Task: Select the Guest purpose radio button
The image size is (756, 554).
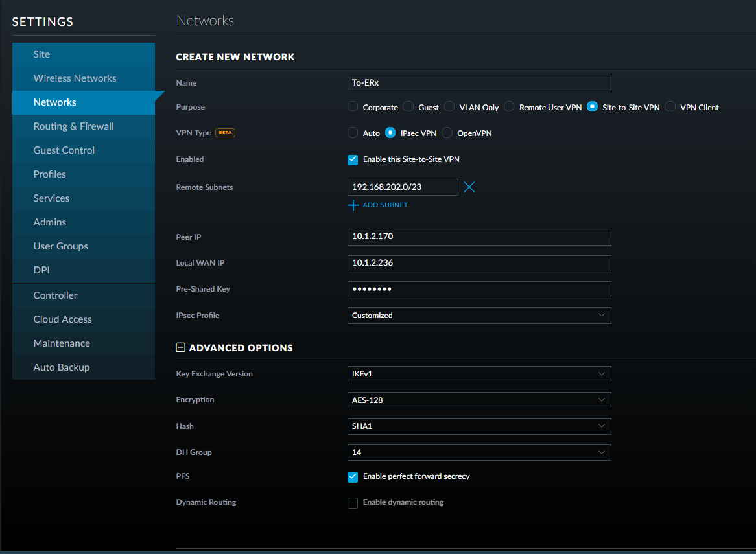Action: 408,106
